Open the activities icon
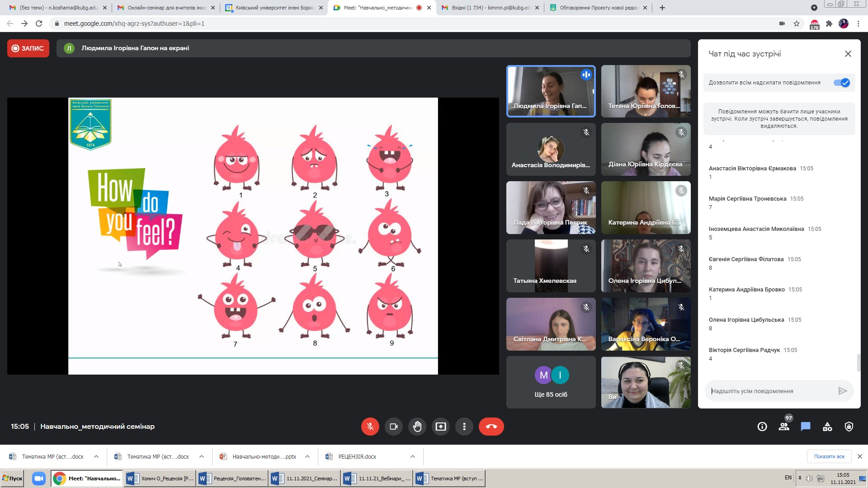The height and width of the screenshot is (488, 868). 827,427
